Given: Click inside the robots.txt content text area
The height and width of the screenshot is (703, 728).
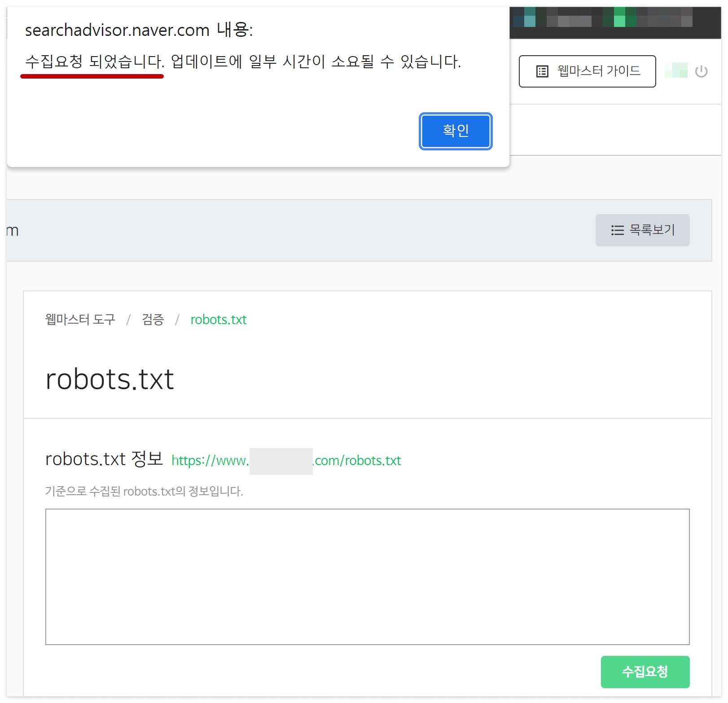Looking at the screenshot, I should coord(367,577).
